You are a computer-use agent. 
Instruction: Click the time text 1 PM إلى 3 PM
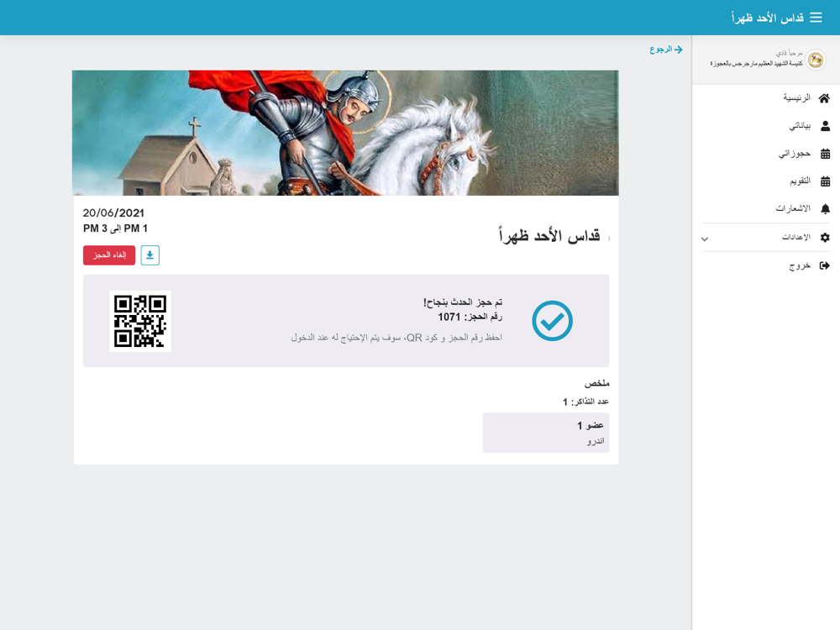[115, 228]
